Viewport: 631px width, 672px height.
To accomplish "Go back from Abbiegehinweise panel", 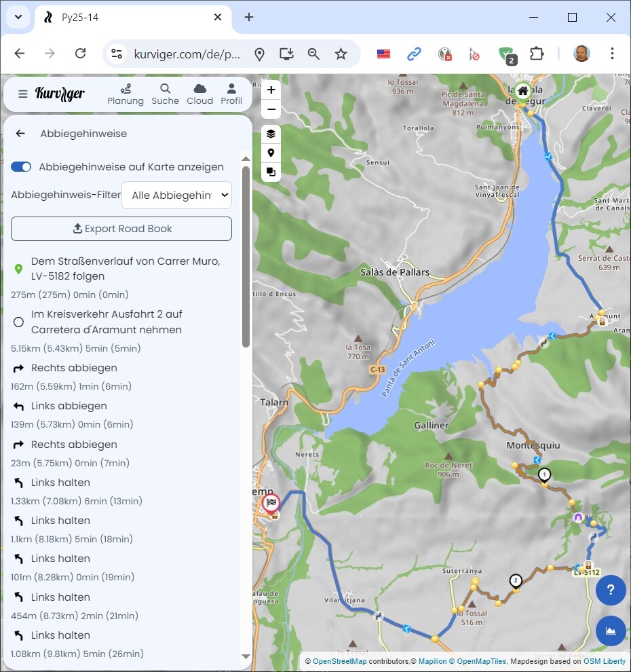I will pyautogui.click(x=20, y=134).
